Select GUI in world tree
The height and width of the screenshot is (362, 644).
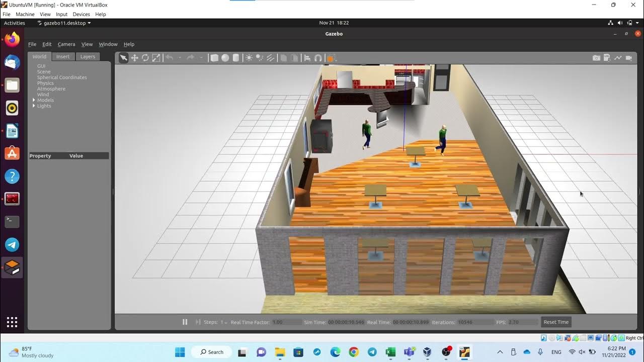[41, 66]
